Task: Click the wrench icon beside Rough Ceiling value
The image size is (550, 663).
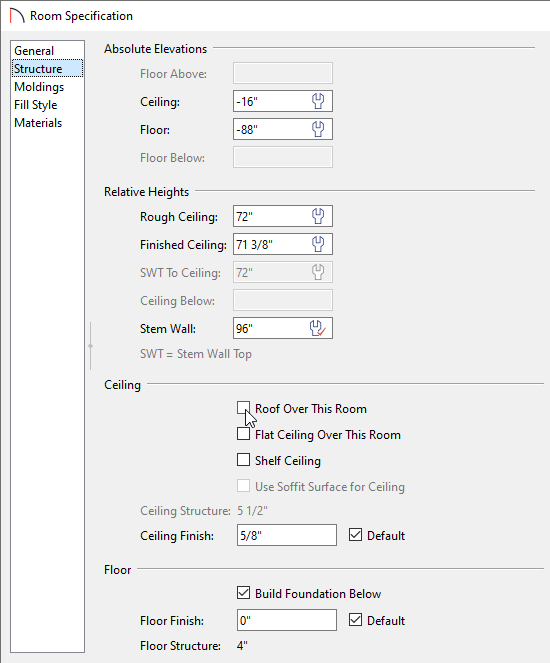Action: tap(318, 216)
